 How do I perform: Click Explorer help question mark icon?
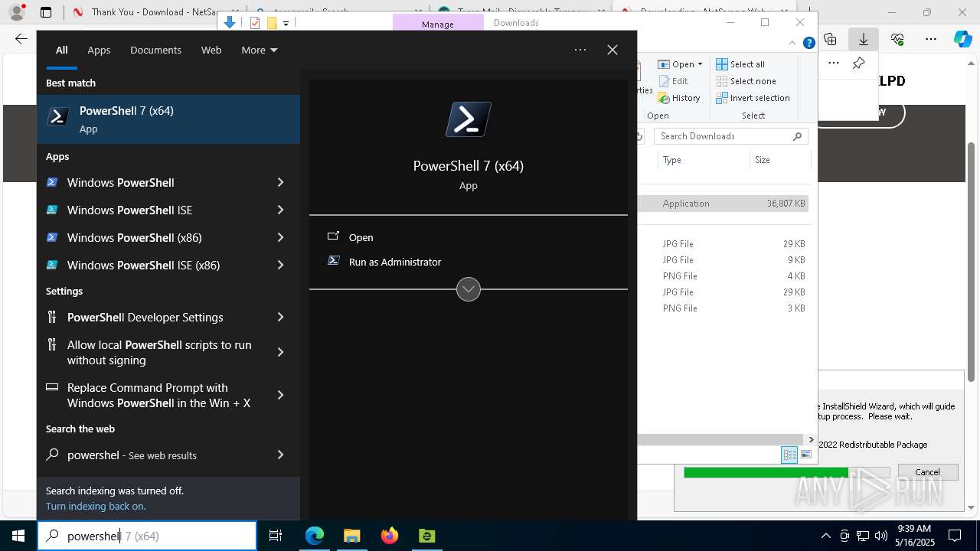pos(808,43)
